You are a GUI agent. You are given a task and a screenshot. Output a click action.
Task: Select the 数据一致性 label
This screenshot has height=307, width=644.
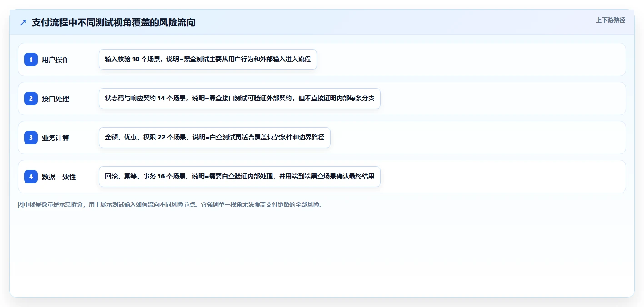tap(59, 177)
